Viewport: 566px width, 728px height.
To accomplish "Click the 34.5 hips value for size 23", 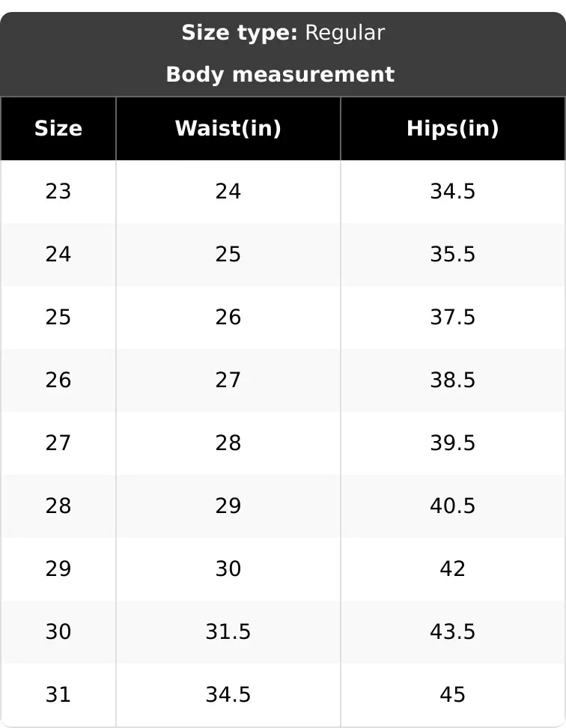I will (x=453, y=191).
